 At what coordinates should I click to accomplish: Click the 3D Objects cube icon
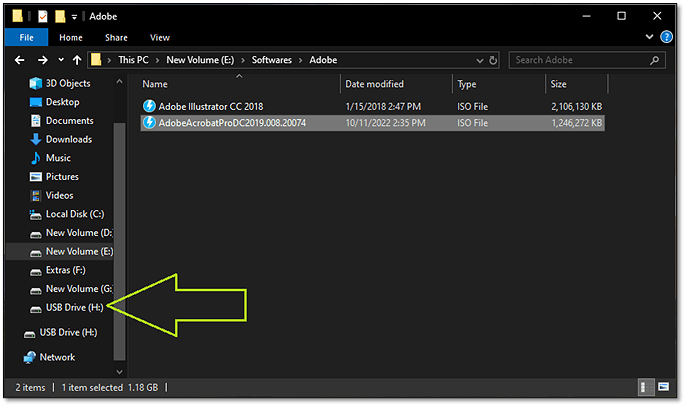(35, 83)
